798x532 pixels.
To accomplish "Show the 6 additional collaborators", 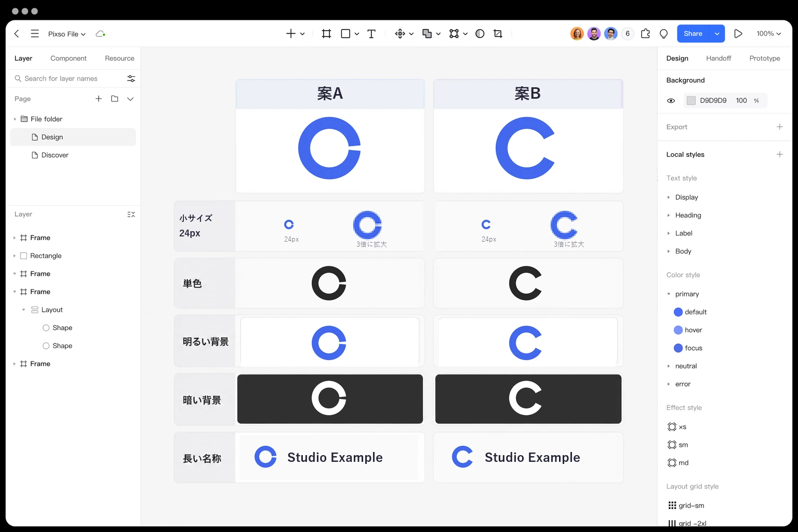I will pyautogui.click(x=628, y=34).
